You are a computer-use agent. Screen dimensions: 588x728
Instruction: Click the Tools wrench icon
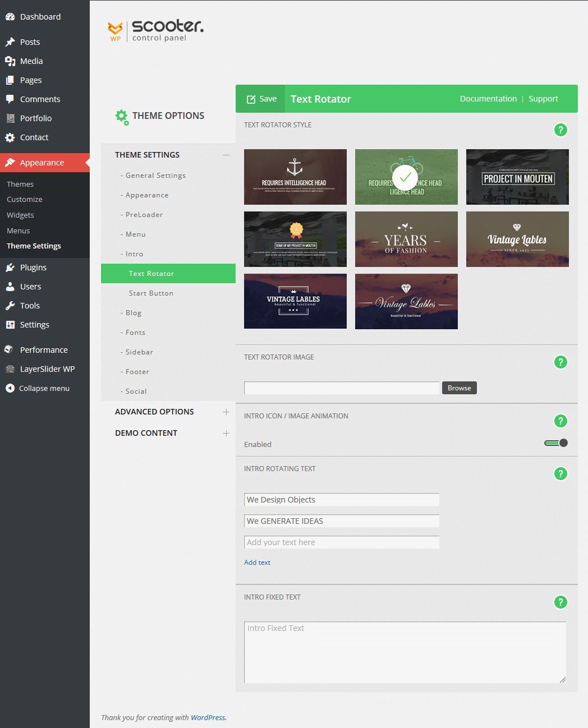click(10, 306)
